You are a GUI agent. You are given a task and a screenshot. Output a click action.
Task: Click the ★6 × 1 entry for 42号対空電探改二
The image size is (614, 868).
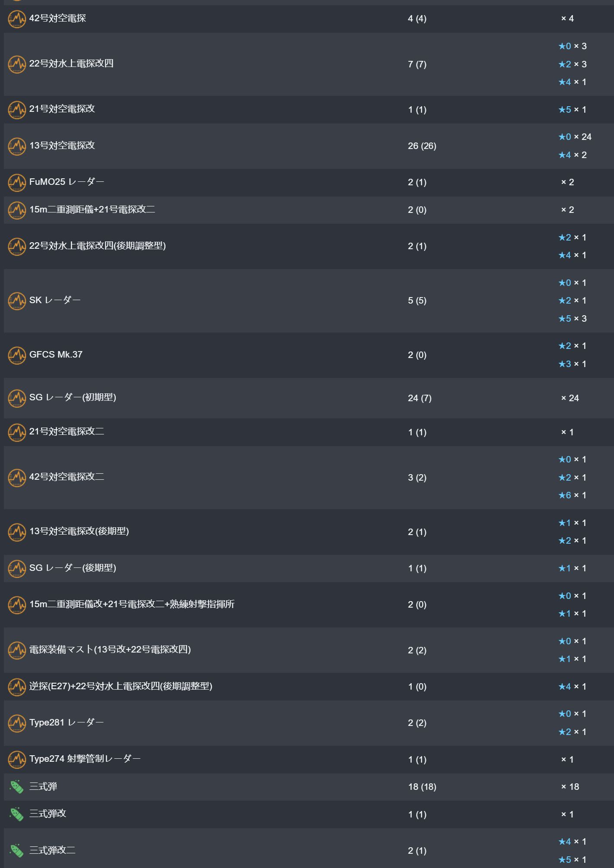click(x=572, y=495)
